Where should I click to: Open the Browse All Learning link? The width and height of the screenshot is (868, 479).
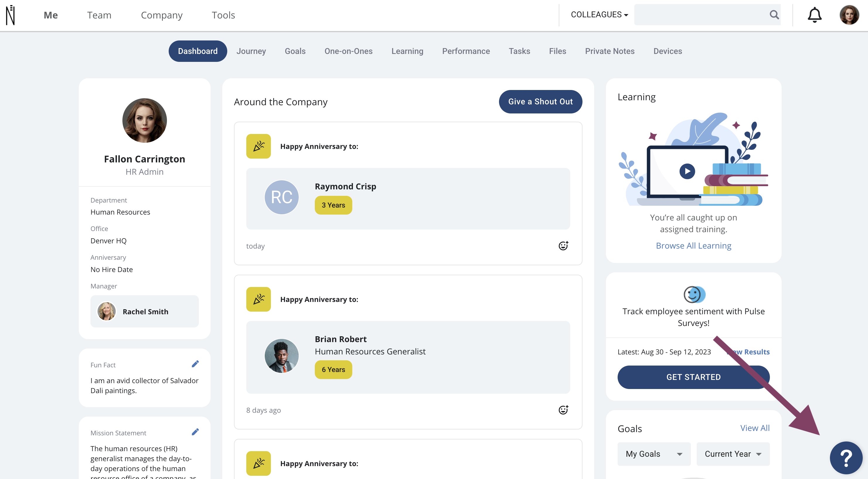point(693,246)
